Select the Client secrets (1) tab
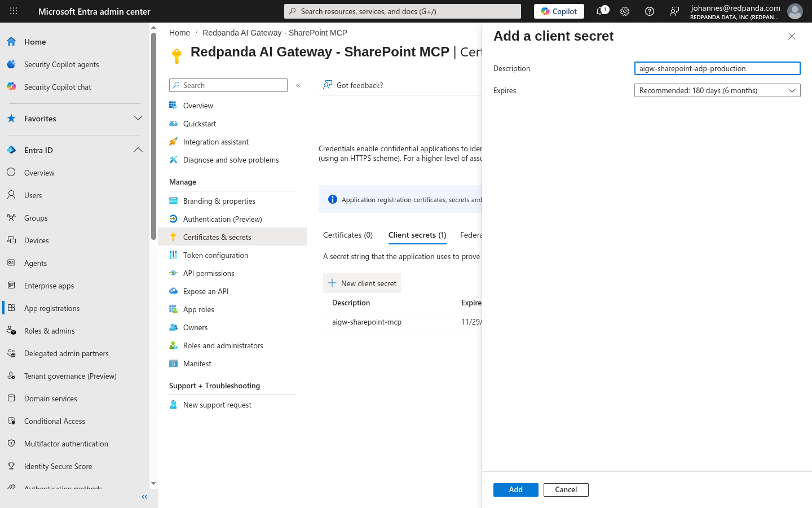Screen dimensions: 812x508 [417, 235]
